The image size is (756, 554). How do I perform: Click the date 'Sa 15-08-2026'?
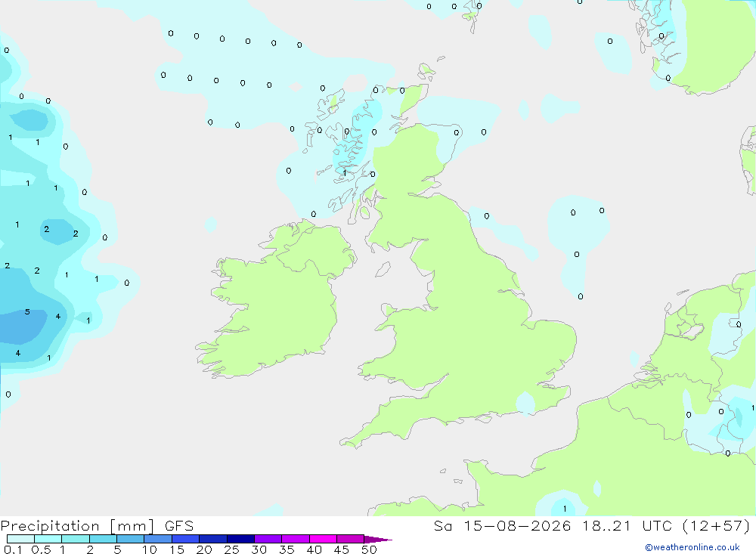tap(502, 525)
